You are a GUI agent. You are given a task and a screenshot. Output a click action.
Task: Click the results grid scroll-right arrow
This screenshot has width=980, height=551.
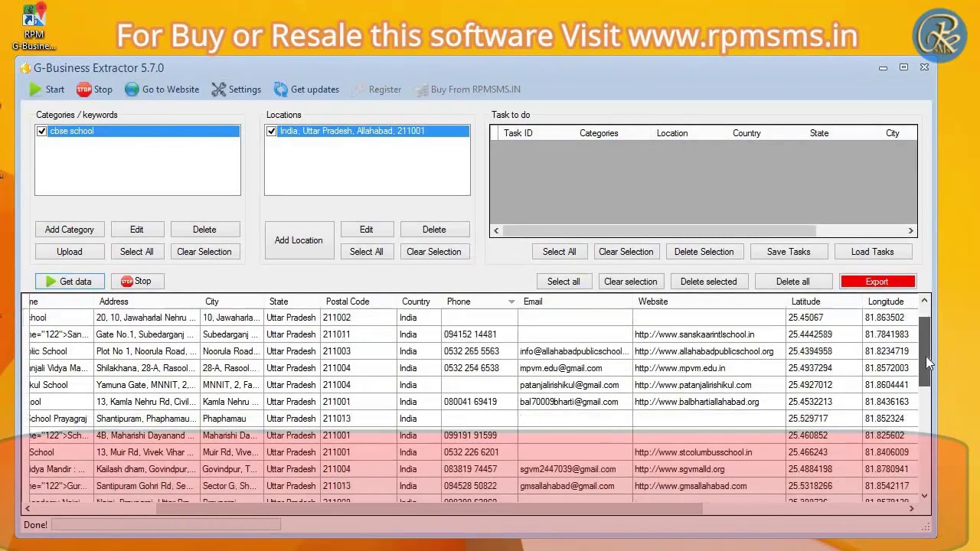click(x=911, y=508)
